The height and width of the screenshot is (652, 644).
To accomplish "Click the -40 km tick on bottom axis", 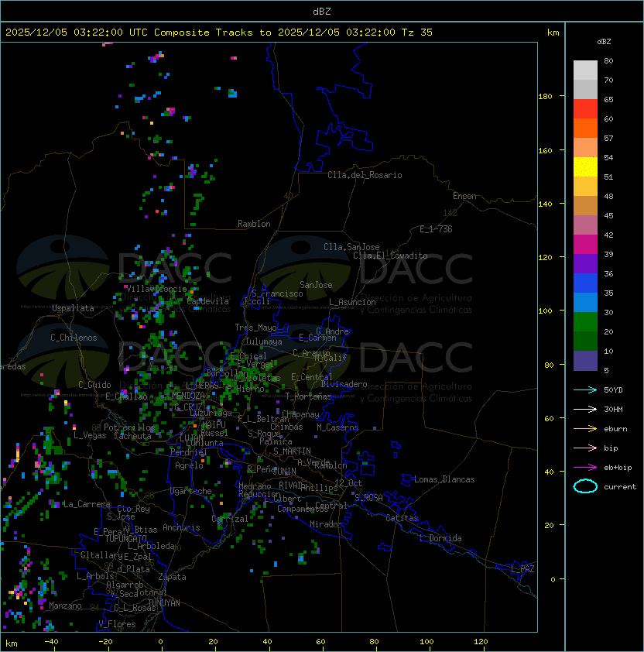I will pos(51,642).
